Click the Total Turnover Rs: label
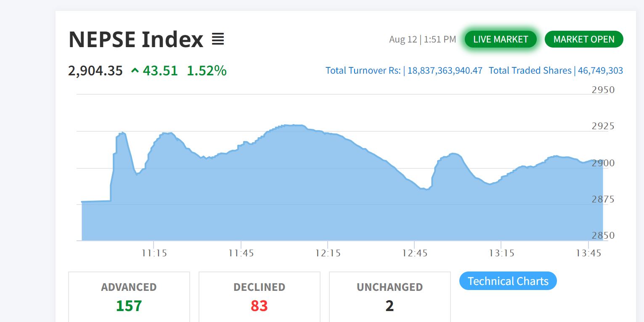Image resolution: width=644 pixels, height=322 pixels. click(363, 71)
